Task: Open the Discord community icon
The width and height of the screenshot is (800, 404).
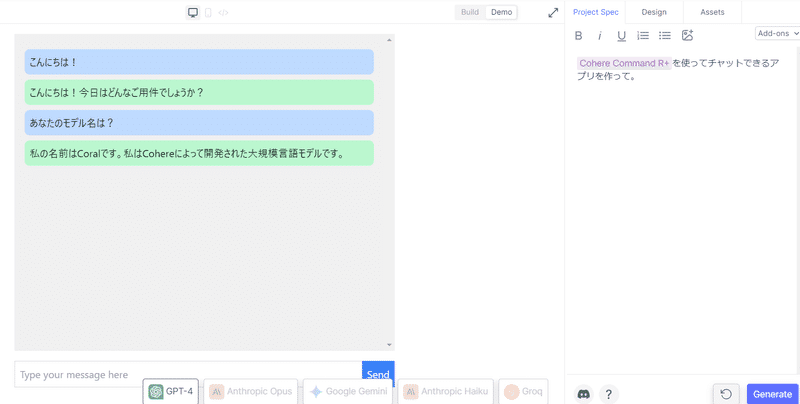Action: (584, 394)
